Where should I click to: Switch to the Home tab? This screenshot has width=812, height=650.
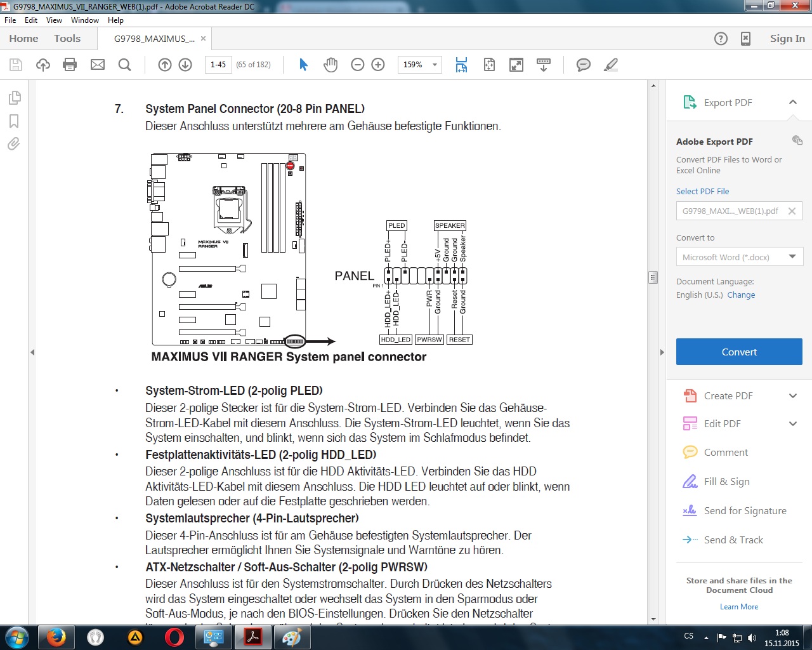(23, 39)
